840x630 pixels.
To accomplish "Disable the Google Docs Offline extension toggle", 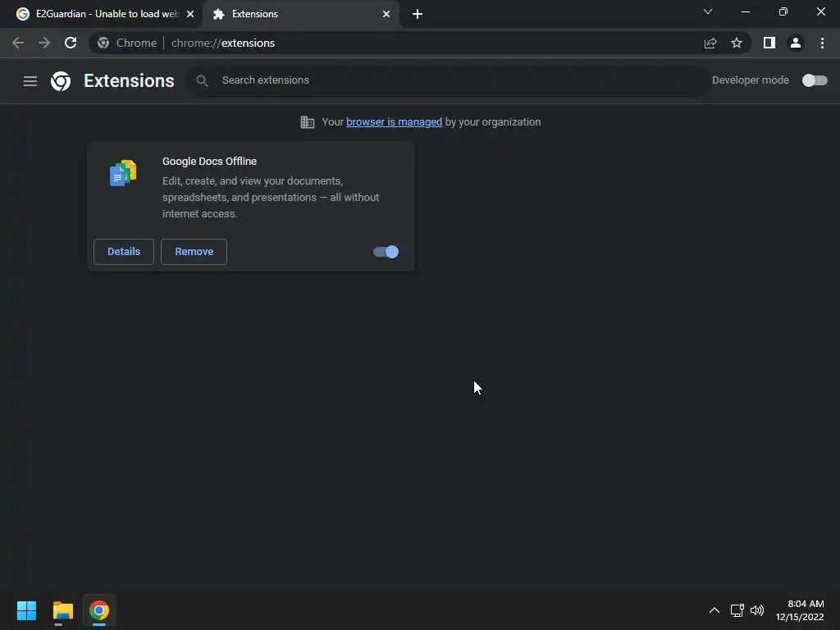I will click(386, 252).
